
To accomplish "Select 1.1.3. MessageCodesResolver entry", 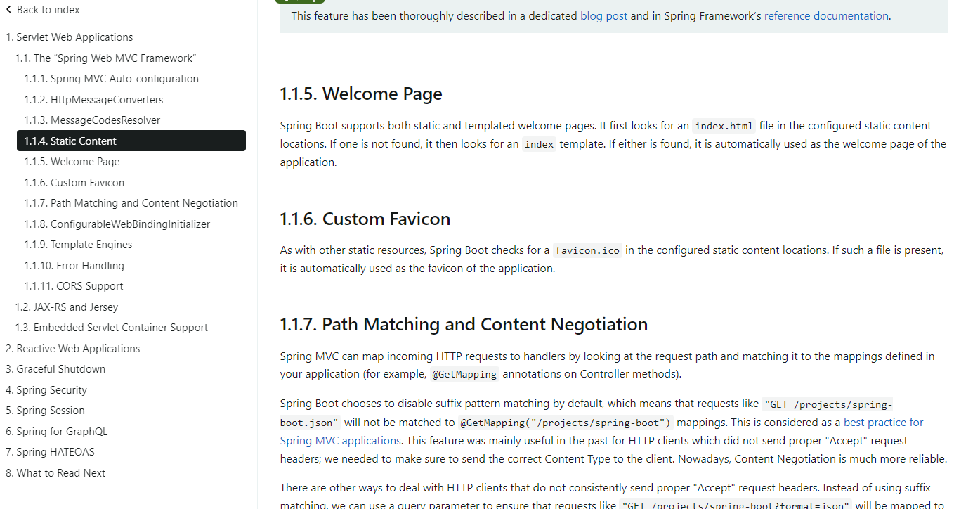I will (92, 120).
